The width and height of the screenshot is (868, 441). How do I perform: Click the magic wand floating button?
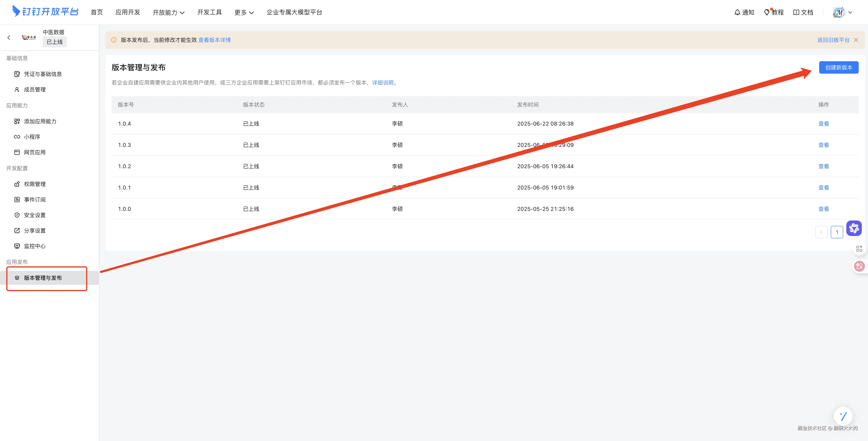tap(843, 416)
